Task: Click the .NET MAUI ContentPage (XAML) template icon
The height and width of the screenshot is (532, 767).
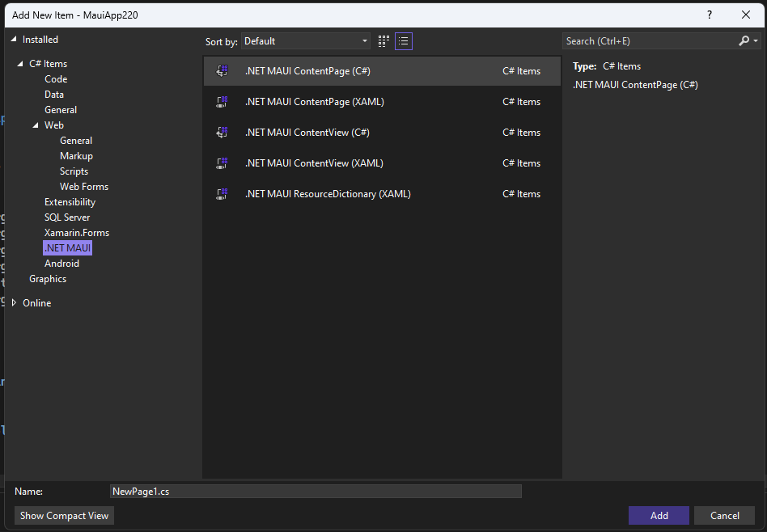Action: (222, 102)
